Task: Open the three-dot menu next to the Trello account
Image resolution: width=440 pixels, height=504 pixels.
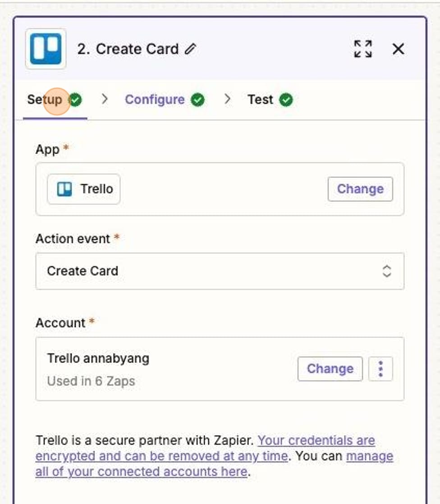Action: 381,368
